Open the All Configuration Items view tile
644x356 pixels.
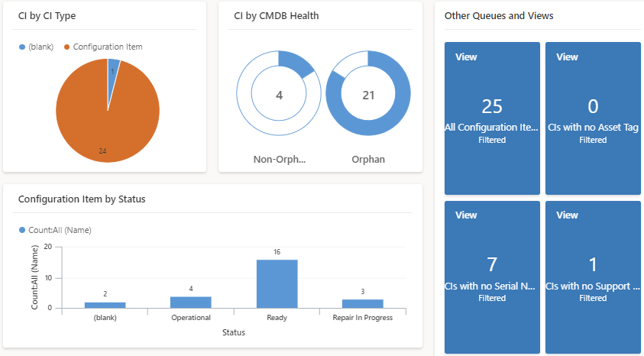point(492,118)
